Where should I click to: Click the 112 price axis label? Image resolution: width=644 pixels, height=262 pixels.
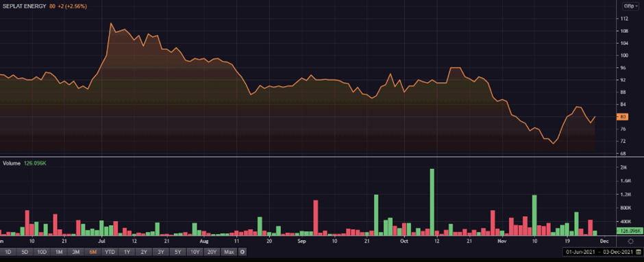(x=624, y=19)
